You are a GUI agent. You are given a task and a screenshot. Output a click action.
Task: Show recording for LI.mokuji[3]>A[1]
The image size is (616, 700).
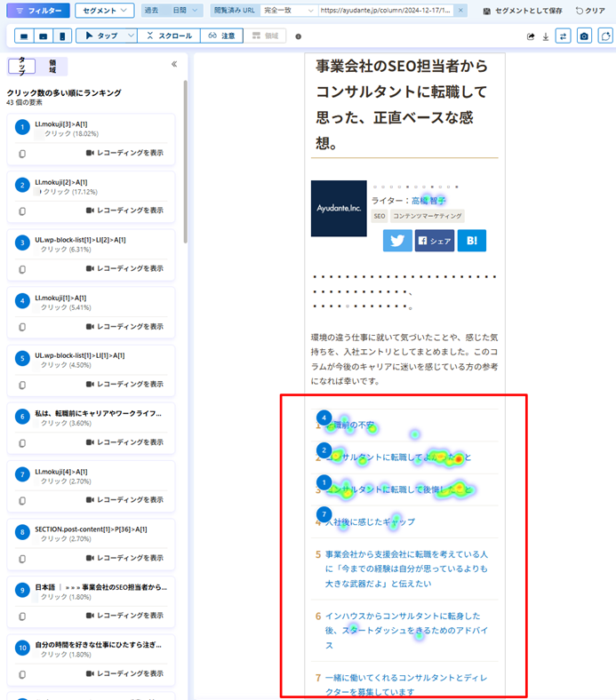tap(124, 153)
